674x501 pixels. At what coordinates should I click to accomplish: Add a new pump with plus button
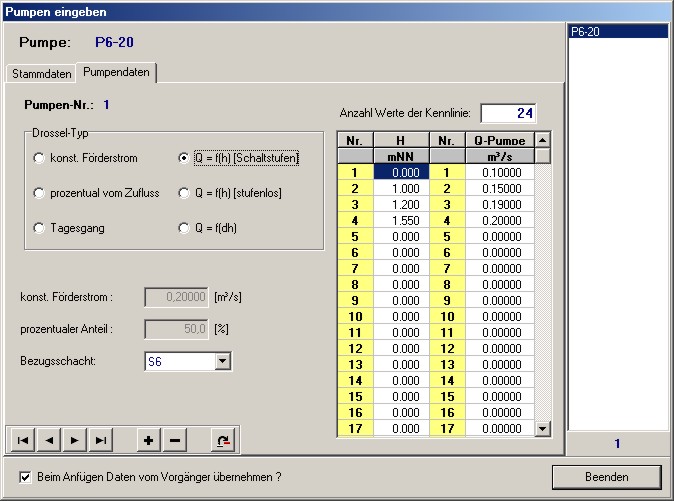149,440
